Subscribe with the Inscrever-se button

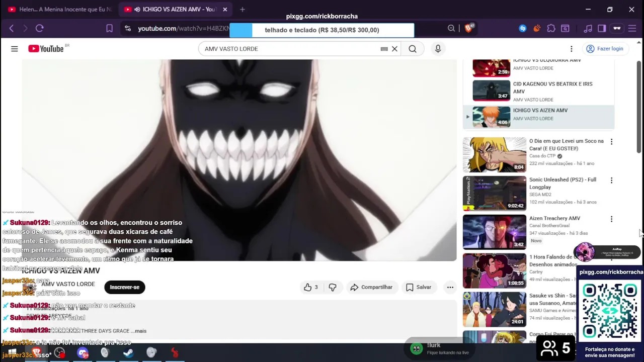[125, 287]
